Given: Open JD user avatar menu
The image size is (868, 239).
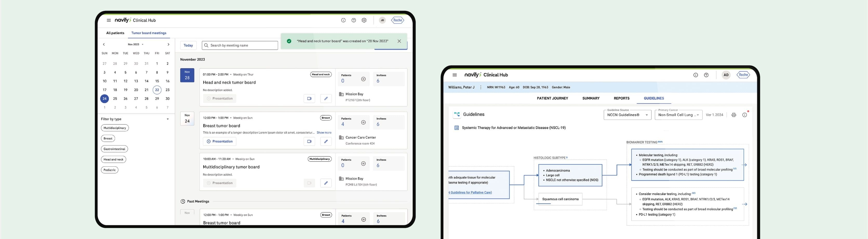Looking at the screenshot, I should coord(382,20).
